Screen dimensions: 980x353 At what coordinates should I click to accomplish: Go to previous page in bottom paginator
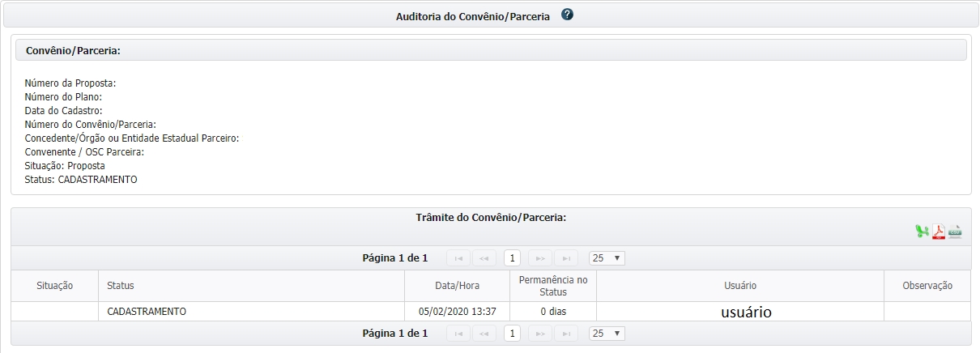(484, 334)
